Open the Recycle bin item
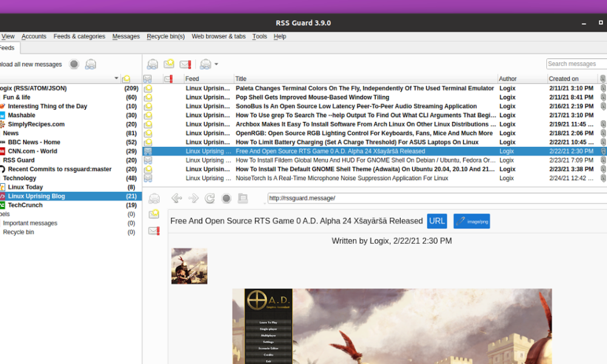607x364 pixels. tap(19, 232)
